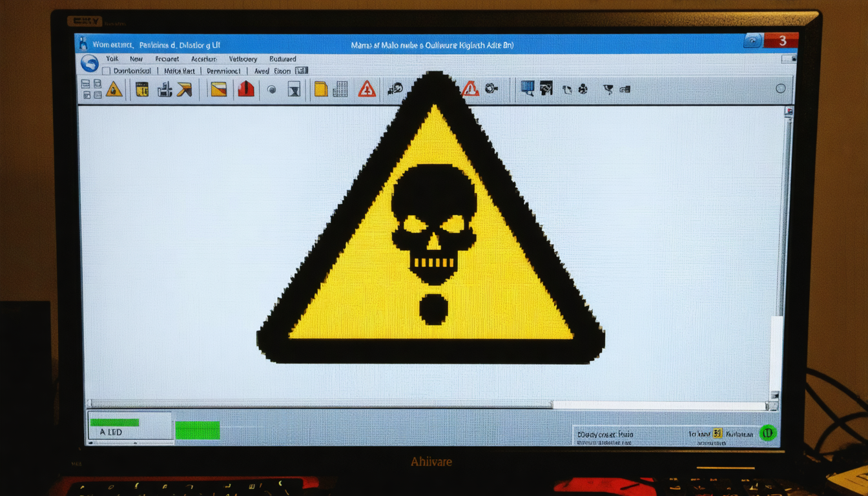Screen dimensions: 868x496
Task: Click the yellow folder toolbar icon
Action: coord(320,89)
